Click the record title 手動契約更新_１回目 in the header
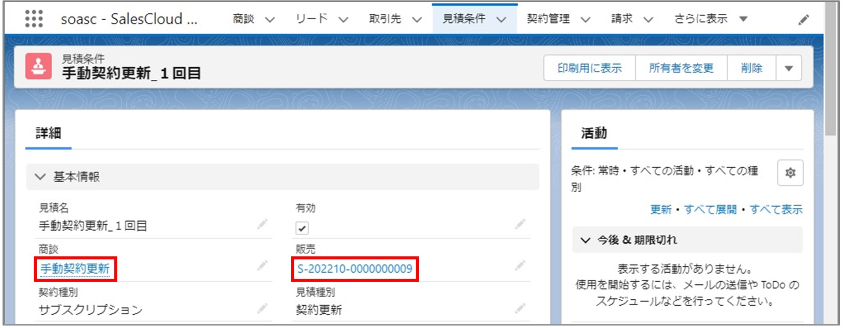 point(131,73)
